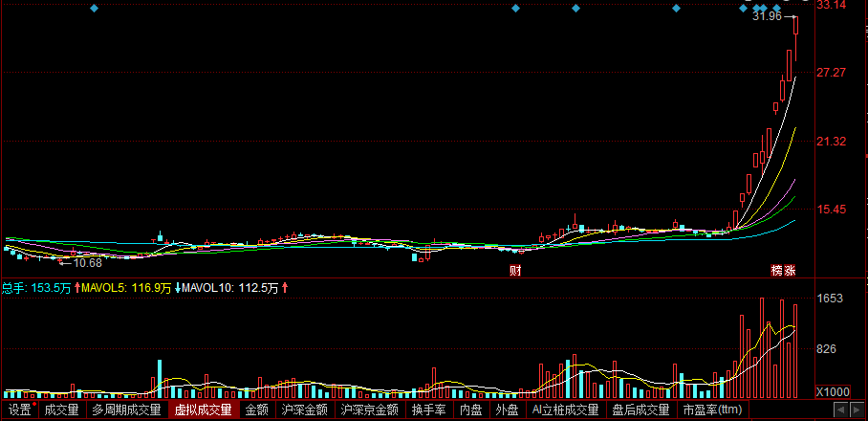Switch to the 金额 tab
The width and height of the screenshot is (868, 421).
pyautogui.click(x=257, y=410)
